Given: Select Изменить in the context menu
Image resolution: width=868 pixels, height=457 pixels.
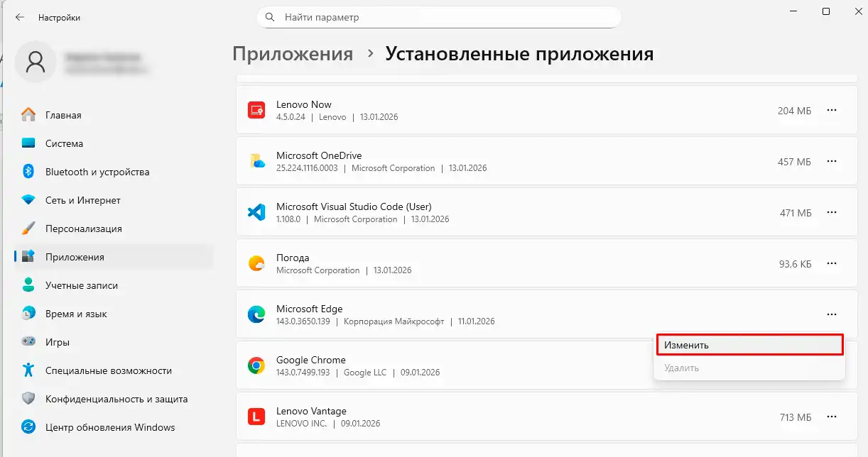Looking at the screenshot, I should pyautogui.click(x=749, y=344).
